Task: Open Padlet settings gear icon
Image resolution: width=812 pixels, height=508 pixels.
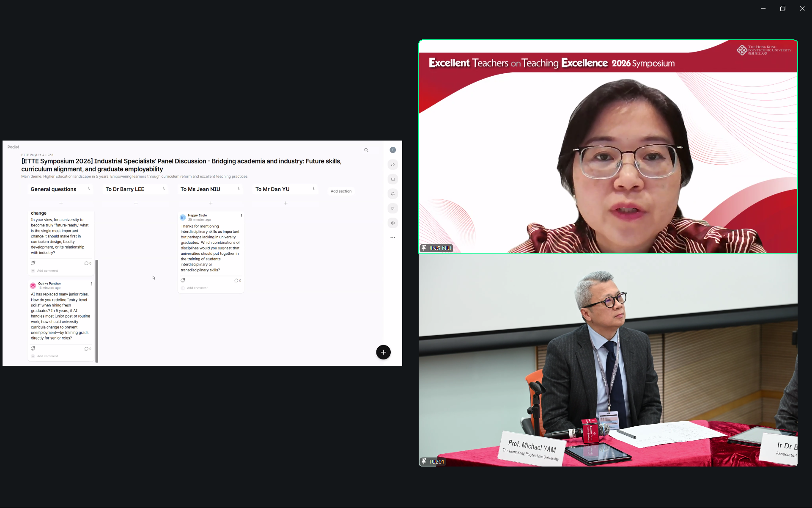Action: click(392, 223)
